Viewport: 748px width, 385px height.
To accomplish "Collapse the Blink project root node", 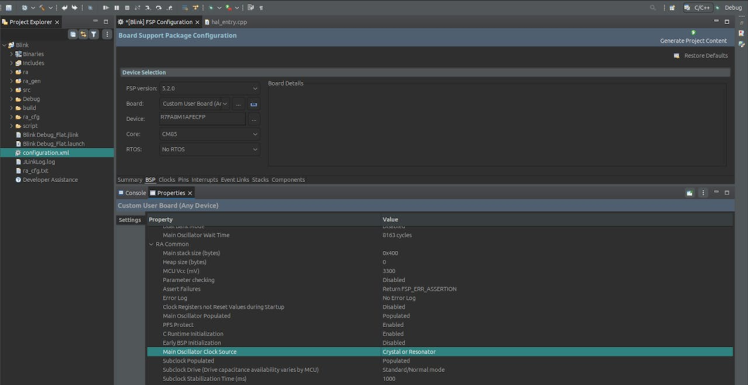I will (4, 45).
